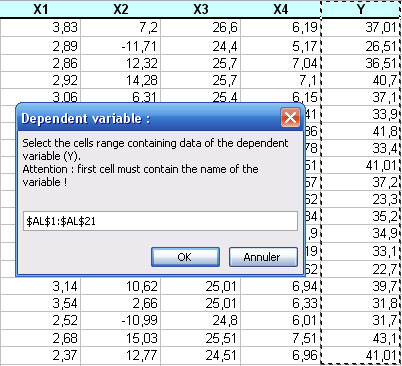Click cell with value 26,51

(361, 46)
